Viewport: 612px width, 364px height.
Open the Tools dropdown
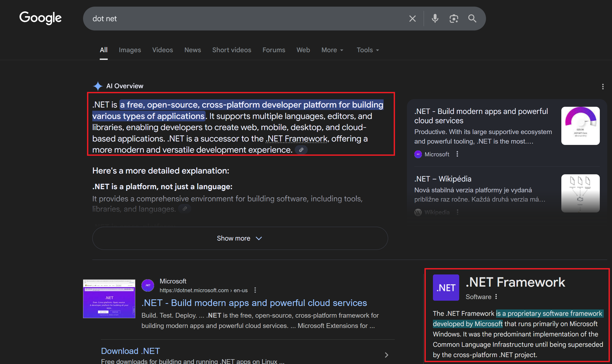point(368,50)
